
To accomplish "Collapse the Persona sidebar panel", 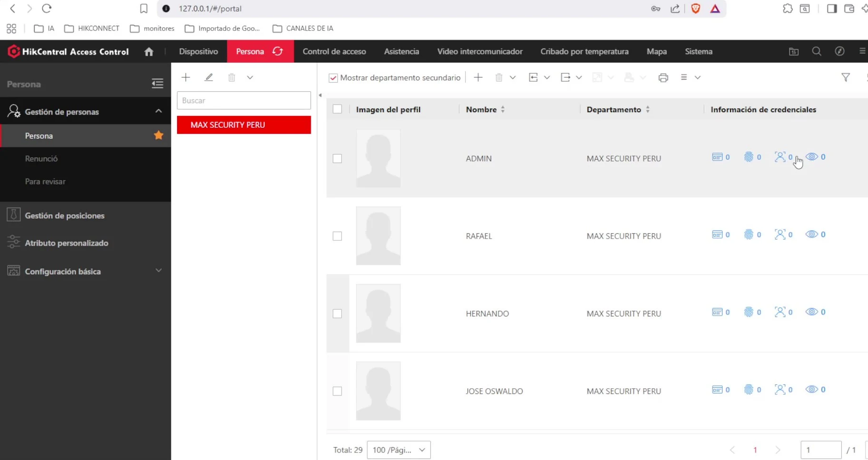I will pyautogui.click(x=157, y=84).
